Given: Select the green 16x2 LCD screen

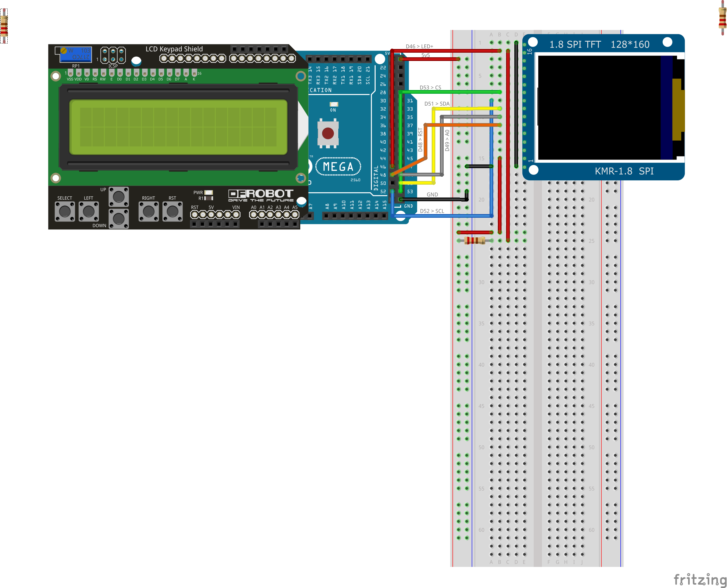Looking at the screenshot, I should (x=178, y=127).
